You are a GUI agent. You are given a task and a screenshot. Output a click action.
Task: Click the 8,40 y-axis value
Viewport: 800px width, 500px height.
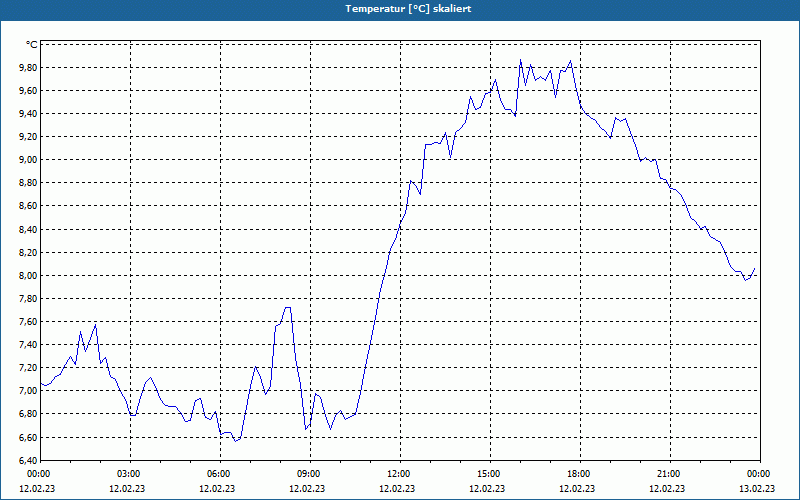coord(29,230)
